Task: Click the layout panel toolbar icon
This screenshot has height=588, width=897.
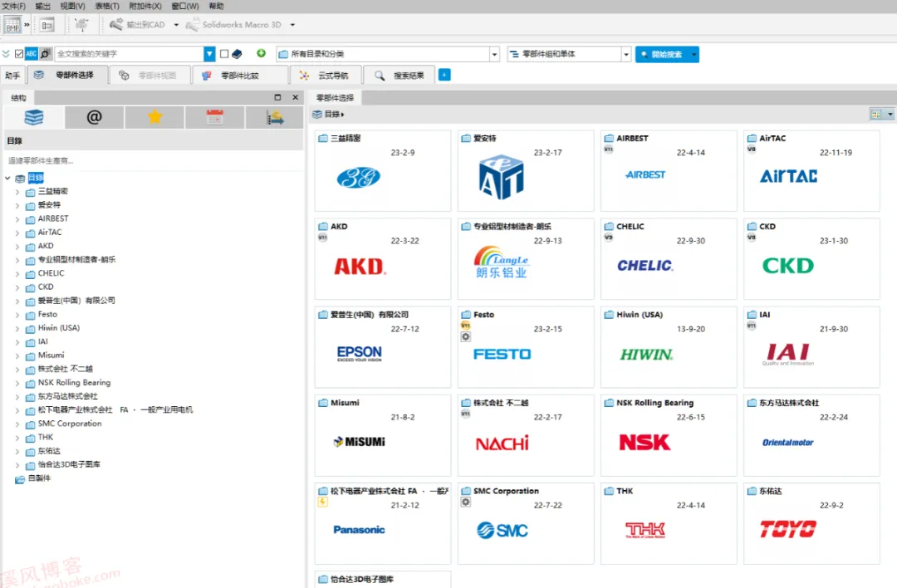Action: 47,25
